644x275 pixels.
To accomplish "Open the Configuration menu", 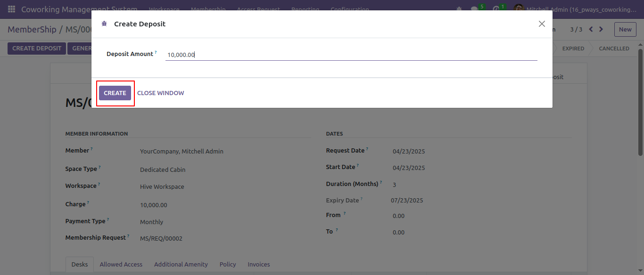I will pos(349,9).
